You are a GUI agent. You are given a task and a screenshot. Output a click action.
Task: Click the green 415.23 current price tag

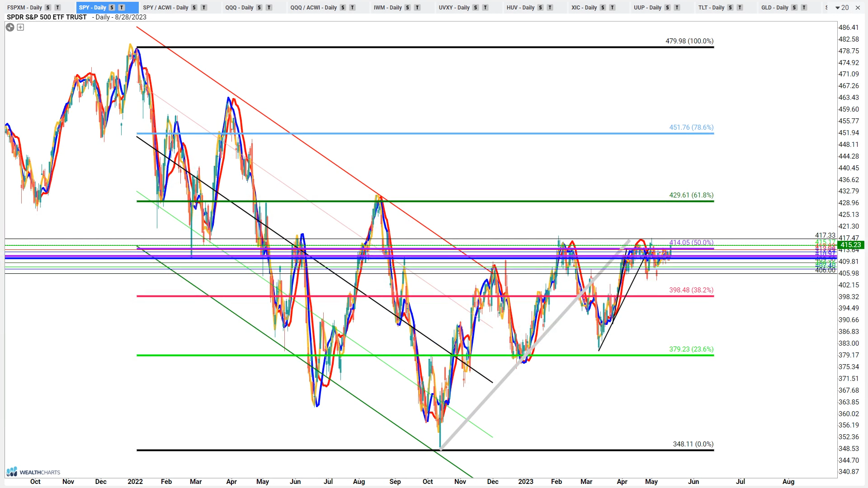[850, 245]
